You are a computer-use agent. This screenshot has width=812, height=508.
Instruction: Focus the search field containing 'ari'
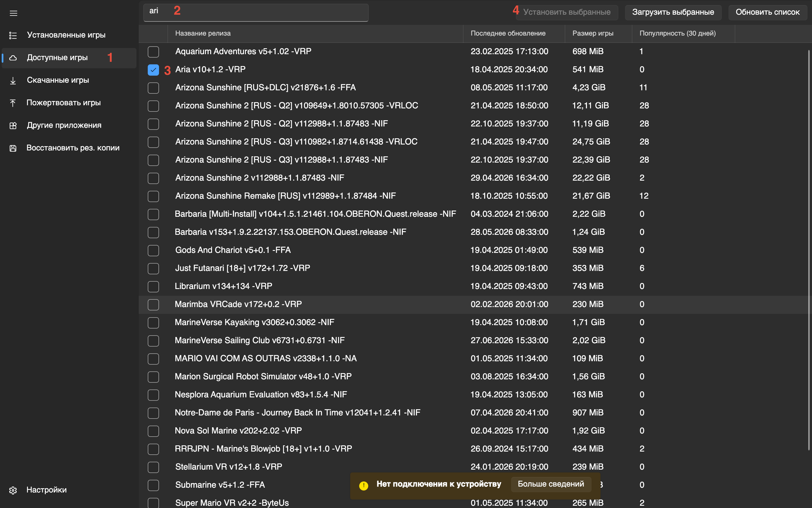click(256, 12)
